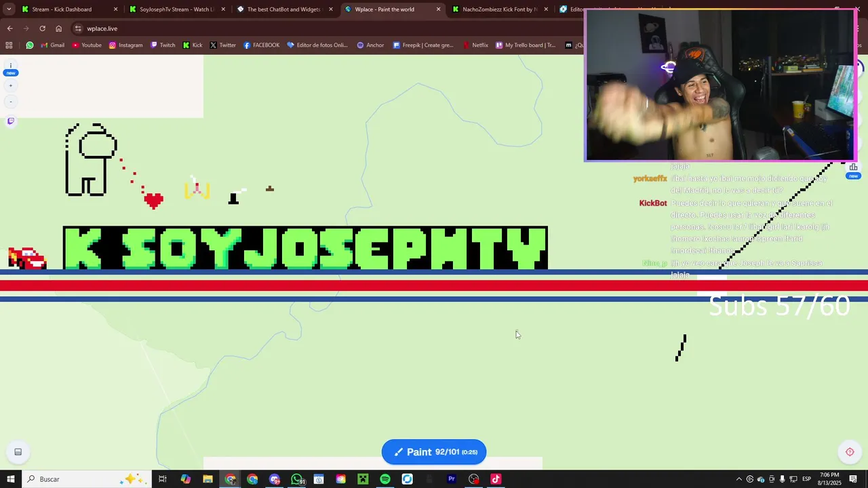The height and width of the screenshot is (488, 868).
Task: Switch to The best ChatBot and Widgets tab
Action: click(283, 9)
